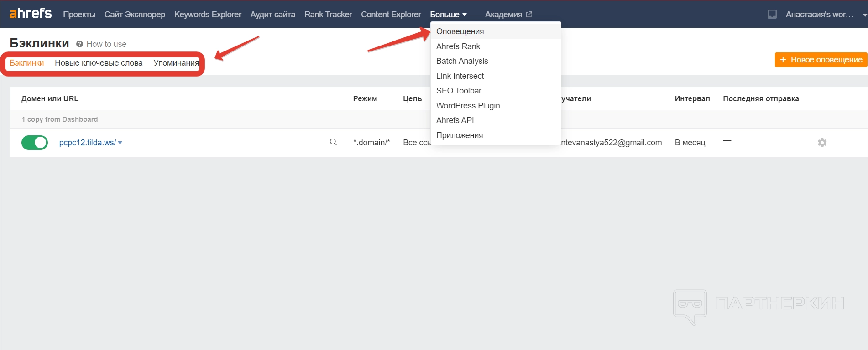Select Оповещения from the menu

pyautogui.click(x=460, y=31)
